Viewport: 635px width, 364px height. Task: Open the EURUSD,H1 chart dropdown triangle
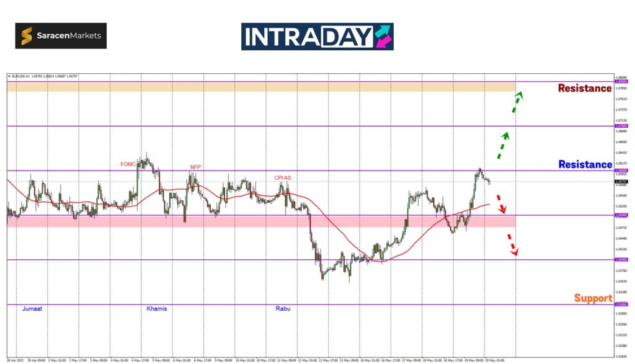coord(9,76)
